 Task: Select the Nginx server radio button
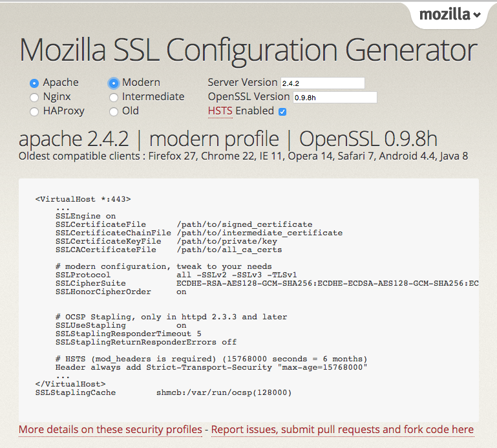point(34,98)
